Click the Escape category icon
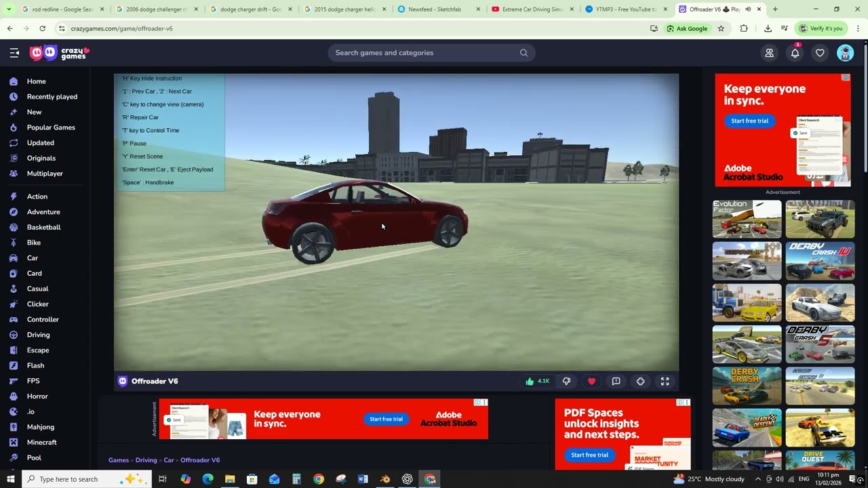The image size is (868, 488). tap(14, 350)
